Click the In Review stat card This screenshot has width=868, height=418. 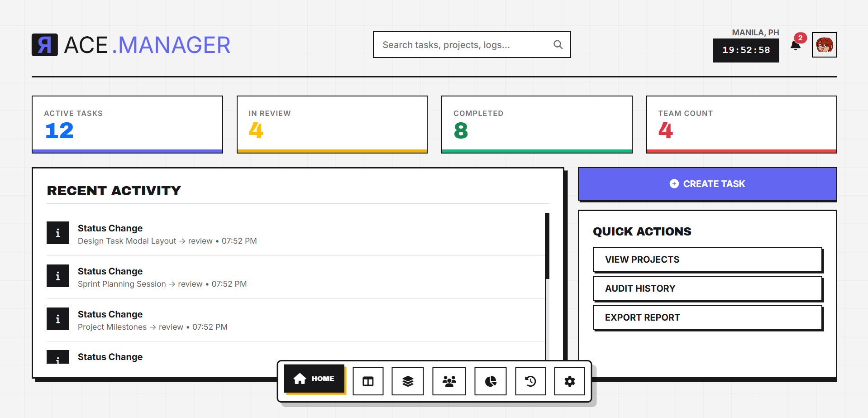[x=332, y=125]
